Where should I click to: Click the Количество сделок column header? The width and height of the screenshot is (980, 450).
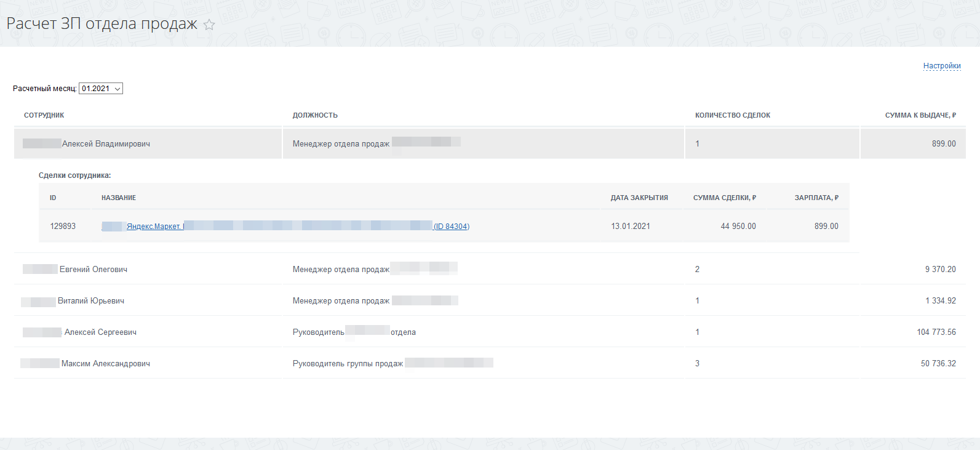(733, 116)
